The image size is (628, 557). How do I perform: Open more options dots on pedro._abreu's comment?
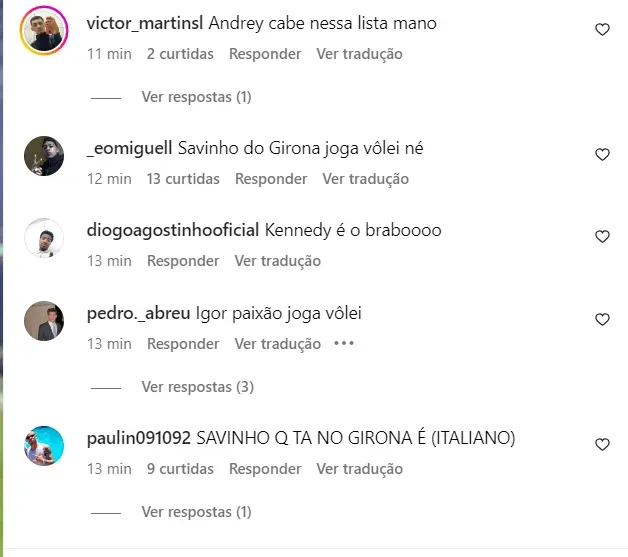[344, 343]
